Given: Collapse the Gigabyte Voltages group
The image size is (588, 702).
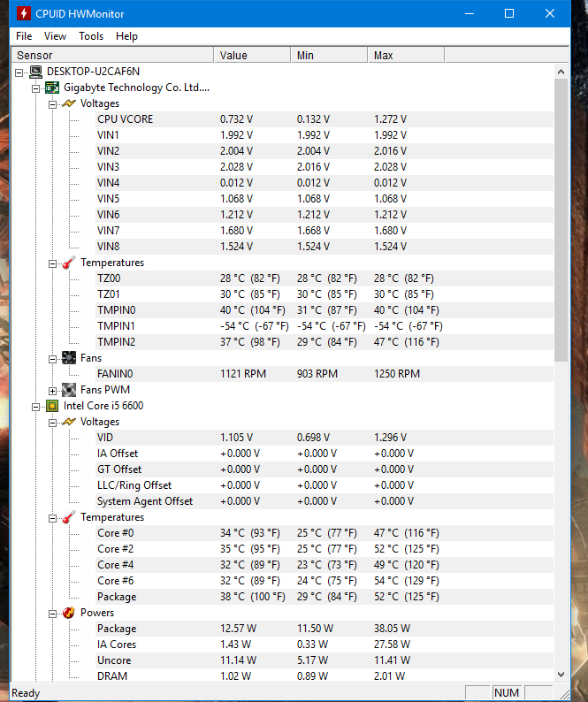Looking at the screenshot, I should tap(52, 104).
